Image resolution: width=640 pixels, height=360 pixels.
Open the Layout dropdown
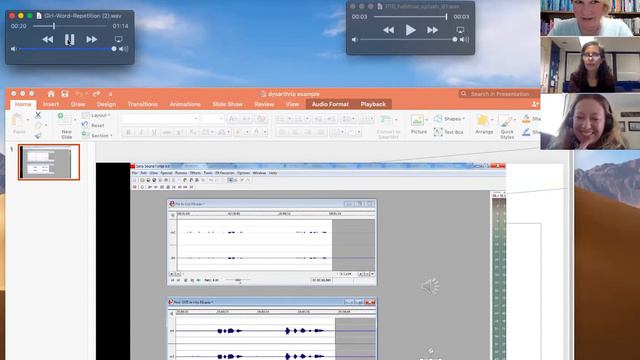click(96, 116)
